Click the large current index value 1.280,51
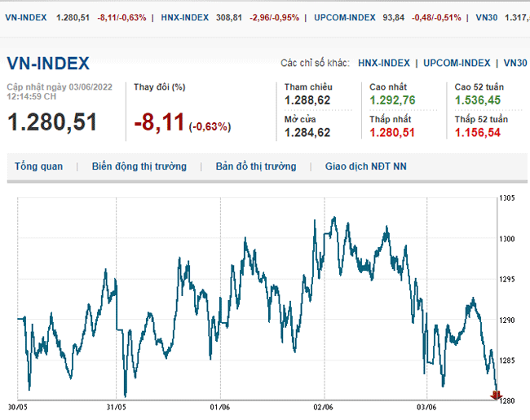530x420 pixels. tap(52, 122)
